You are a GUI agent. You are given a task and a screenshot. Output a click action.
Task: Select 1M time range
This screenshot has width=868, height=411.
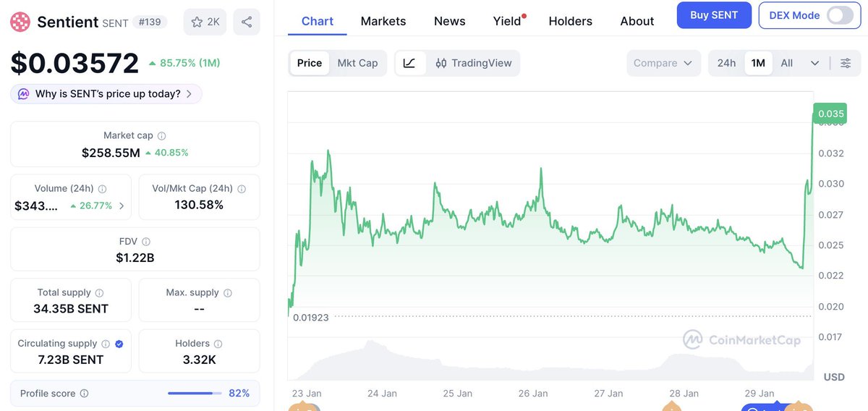click(758, 63)
